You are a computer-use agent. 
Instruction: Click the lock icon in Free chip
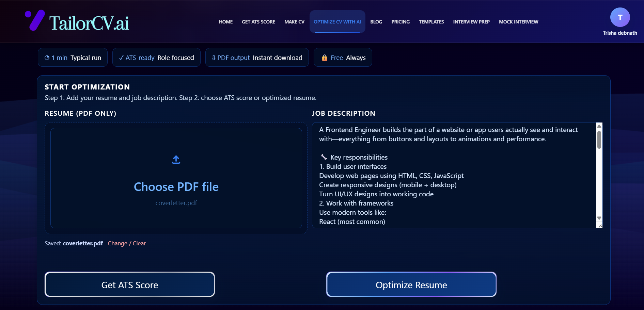point(325,58)
